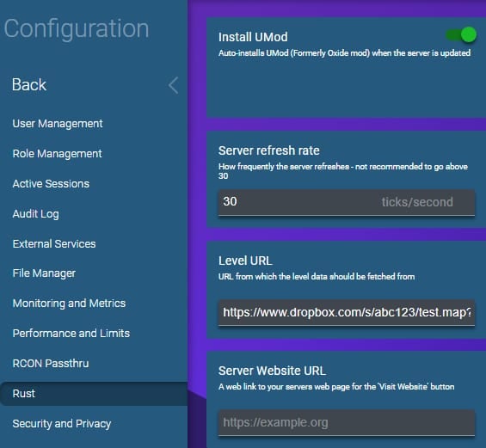
Task: Click the Back chevron arrow icon
Action: coord(174,85)
